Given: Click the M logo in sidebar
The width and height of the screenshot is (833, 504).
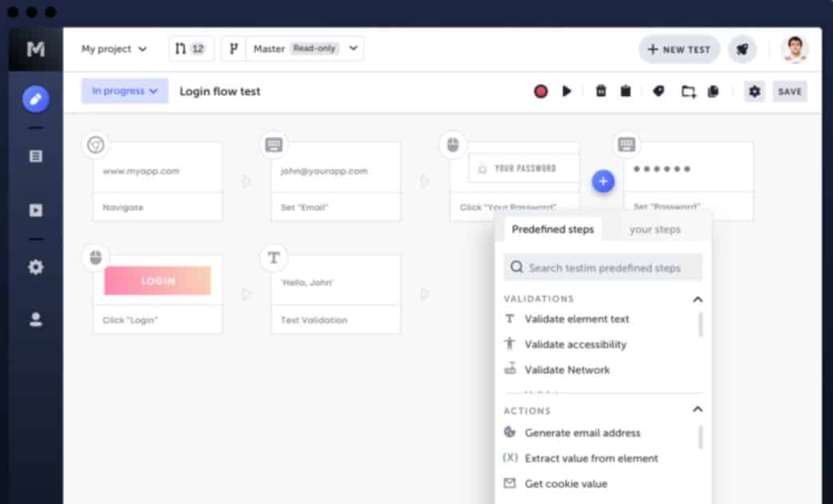Looking at the screenshot, I should coord(35,50).
